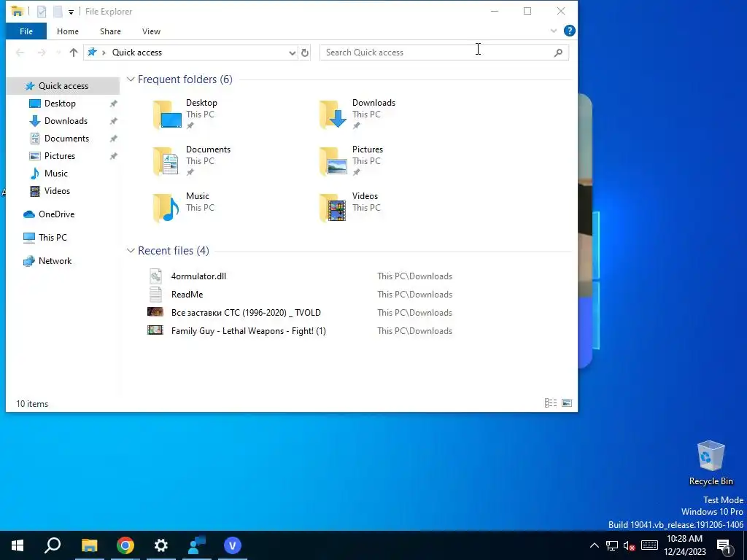Collapse the Frequent folders group
The height and width of the screenshot is (560, 747).
point(131,79)
